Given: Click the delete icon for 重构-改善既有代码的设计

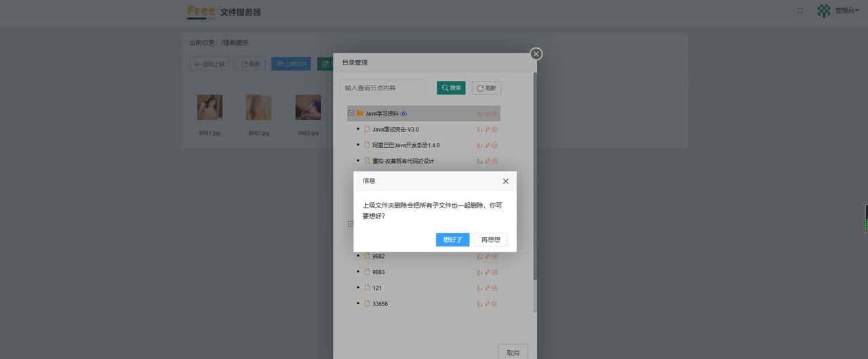Looking at the screenshot, I should (494, 162).
